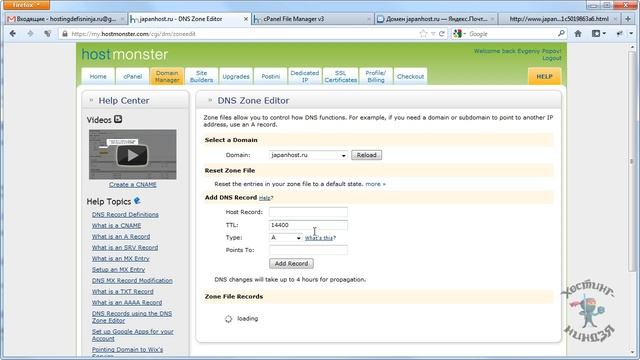Open What is a TXT Record topic
This screenshot has height=360, width=640.
122,291
